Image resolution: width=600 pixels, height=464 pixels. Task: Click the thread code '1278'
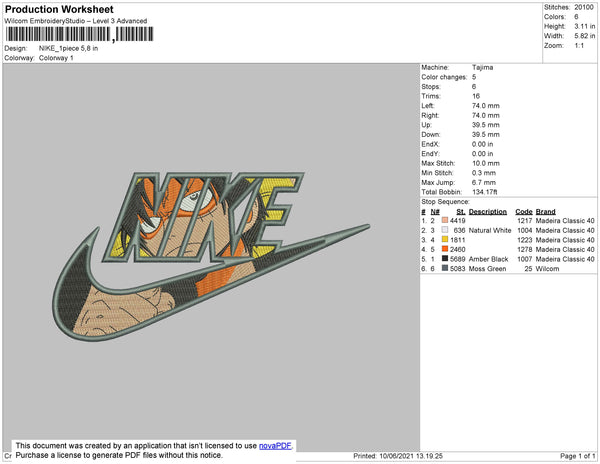point(525,249)
